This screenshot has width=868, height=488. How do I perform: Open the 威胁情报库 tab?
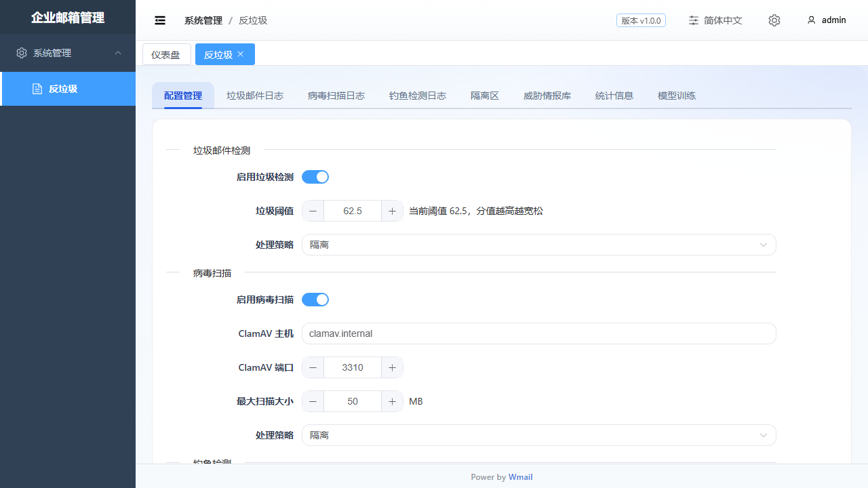(x=547, y=96)
